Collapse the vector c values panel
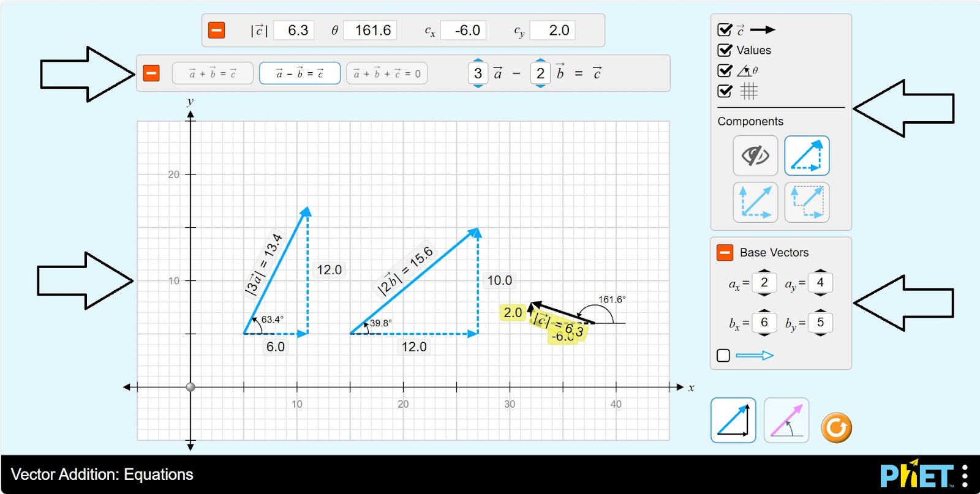 point(216,30)
